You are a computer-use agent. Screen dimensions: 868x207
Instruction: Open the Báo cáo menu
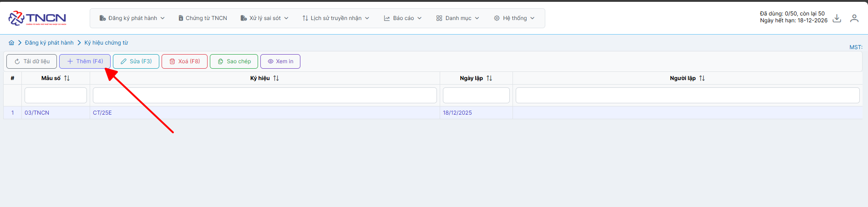pos(403,18)
